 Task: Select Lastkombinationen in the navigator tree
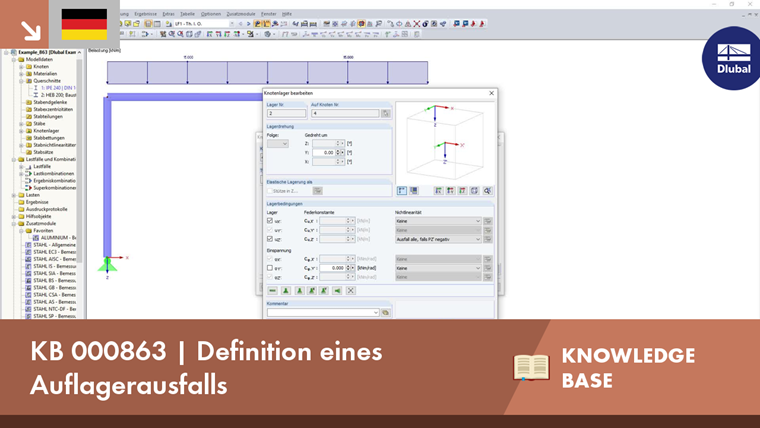pyautogui.click(x=53, y=174)
